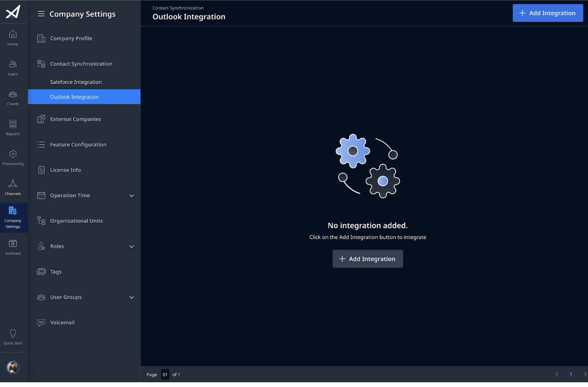Go to Users in left rail
The width and height of the screenshot is (588, 387).
tap(13, 68)
